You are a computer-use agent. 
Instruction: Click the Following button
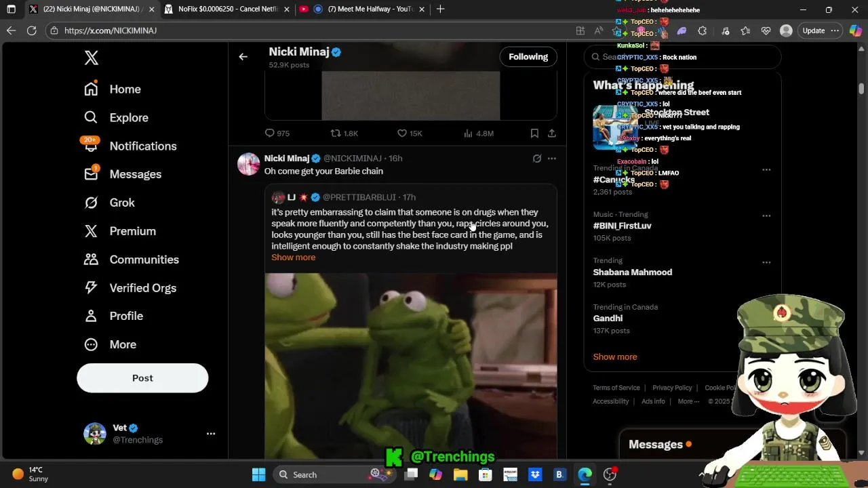pos(528,57)
